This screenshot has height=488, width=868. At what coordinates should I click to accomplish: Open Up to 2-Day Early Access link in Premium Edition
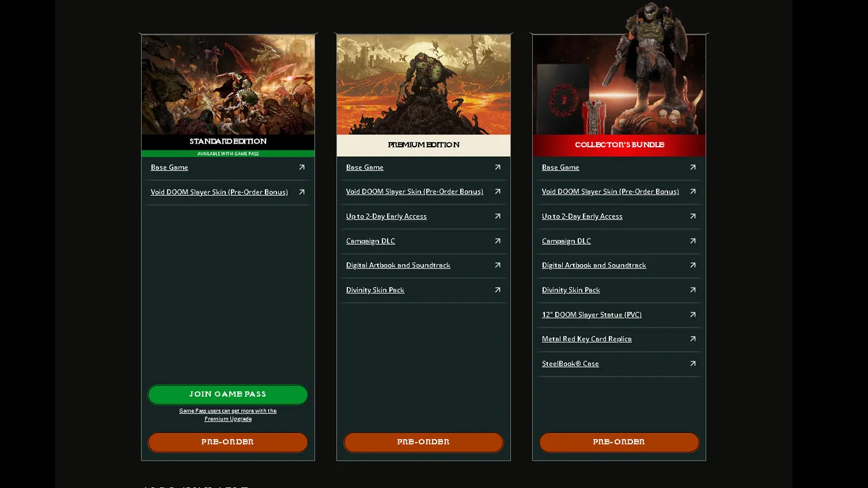click(386, 216)
